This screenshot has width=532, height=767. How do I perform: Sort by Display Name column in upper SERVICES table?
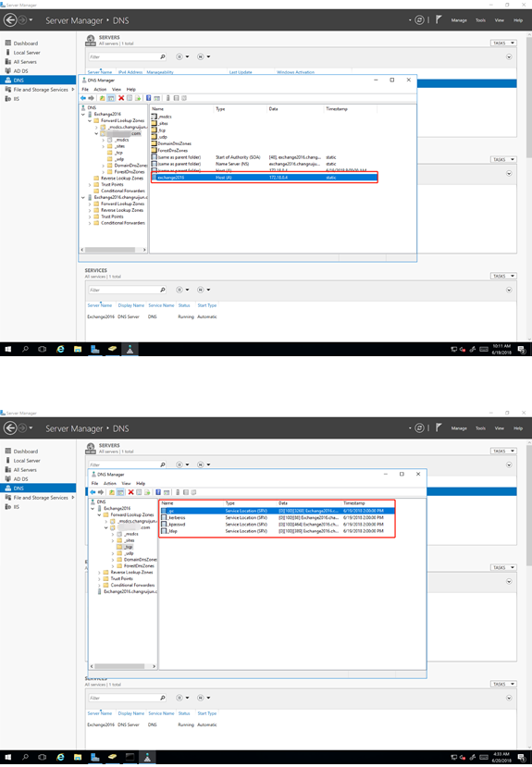(x=131, y=305)
